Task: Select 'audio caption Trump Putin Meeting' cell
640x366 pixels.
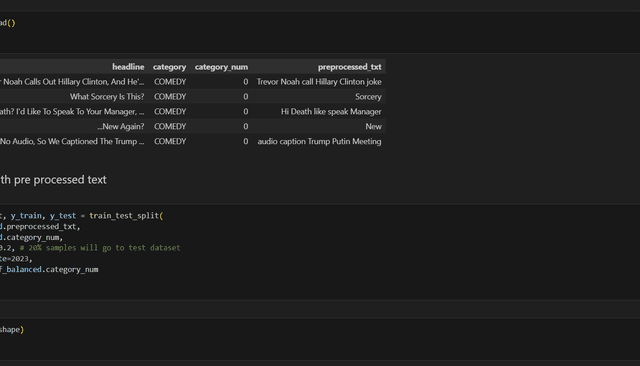Action: [319, 141]
